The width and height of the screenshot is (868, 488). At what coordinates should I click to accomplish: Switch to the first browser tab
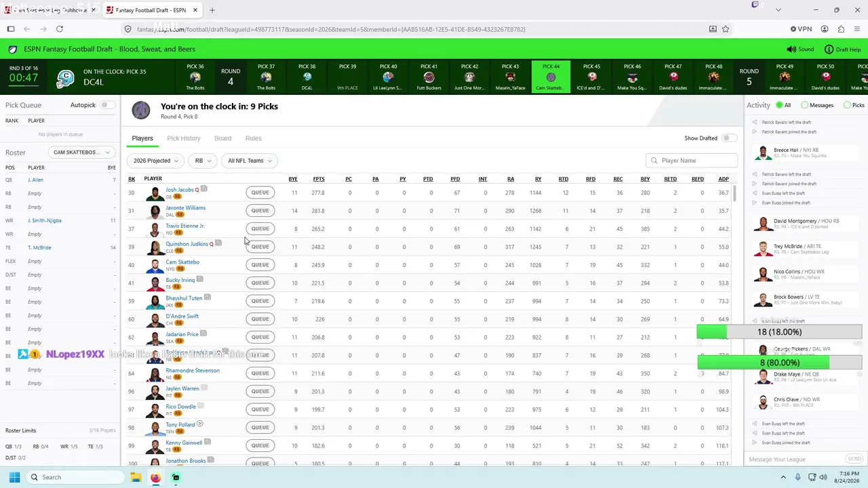[50, 10]
